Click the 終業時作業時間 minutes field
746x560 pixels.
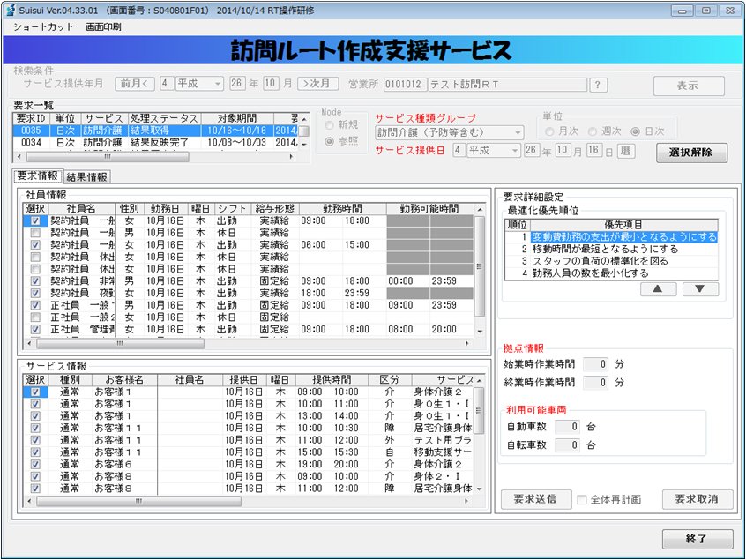(596, 383)
